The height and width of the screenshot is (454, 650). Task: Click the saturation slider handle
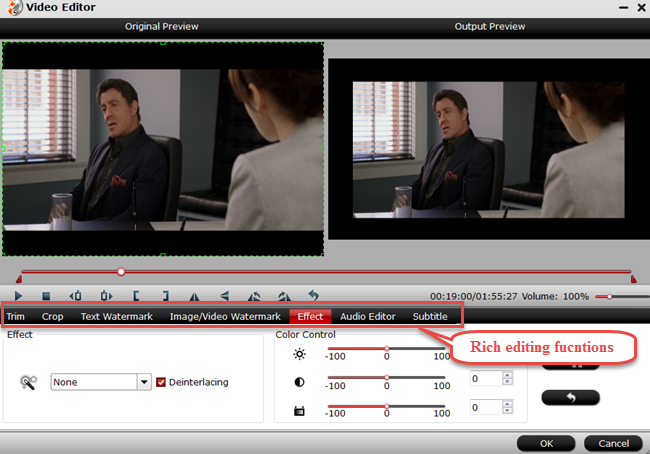pos(386,406)
